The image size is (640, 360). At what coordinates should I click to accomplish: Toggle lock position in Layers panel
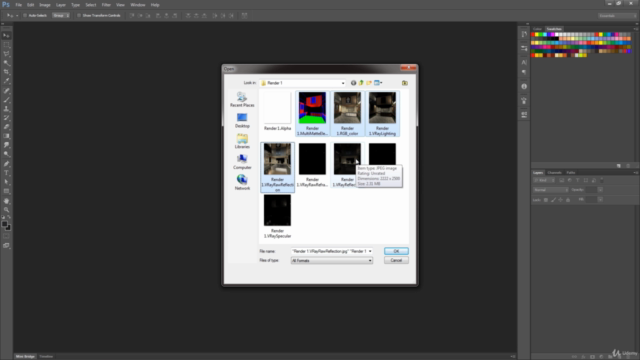560,200
